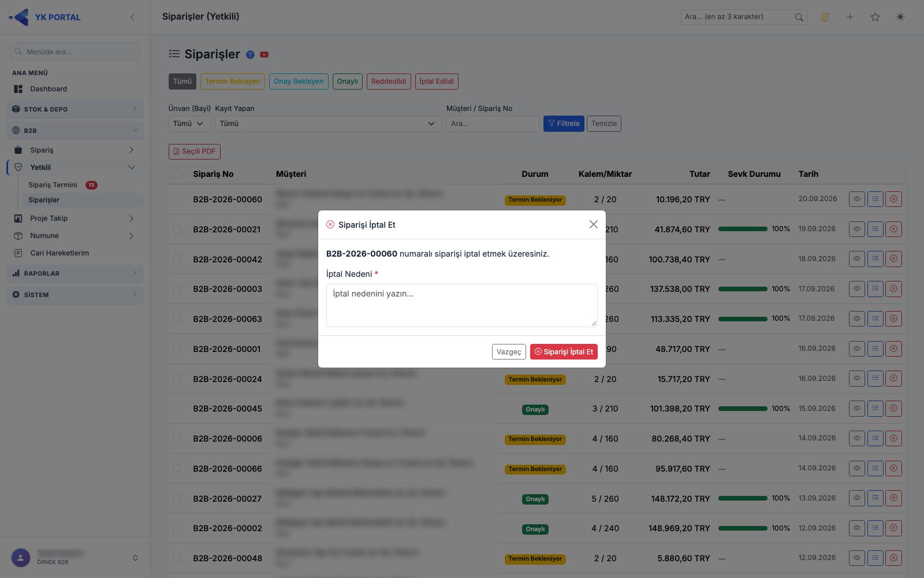
Task: Open the red video icon beside Siparişler
Action: click(264, 54)
